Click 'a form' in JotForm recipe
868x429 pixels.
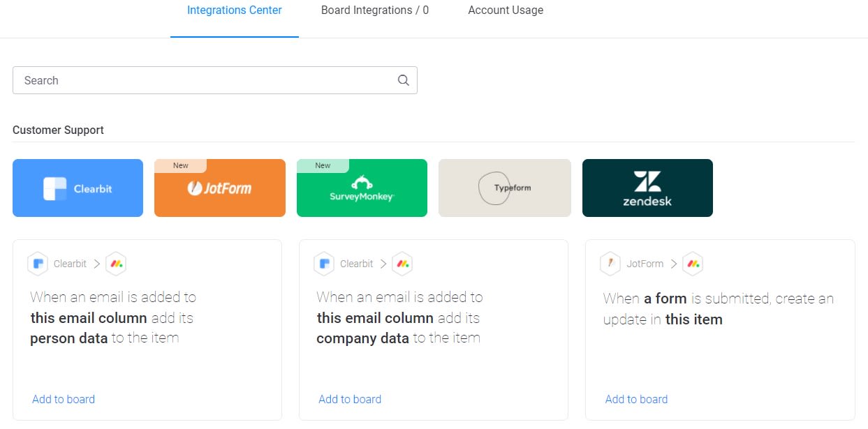pyautogui.click(x=665, y=299)
